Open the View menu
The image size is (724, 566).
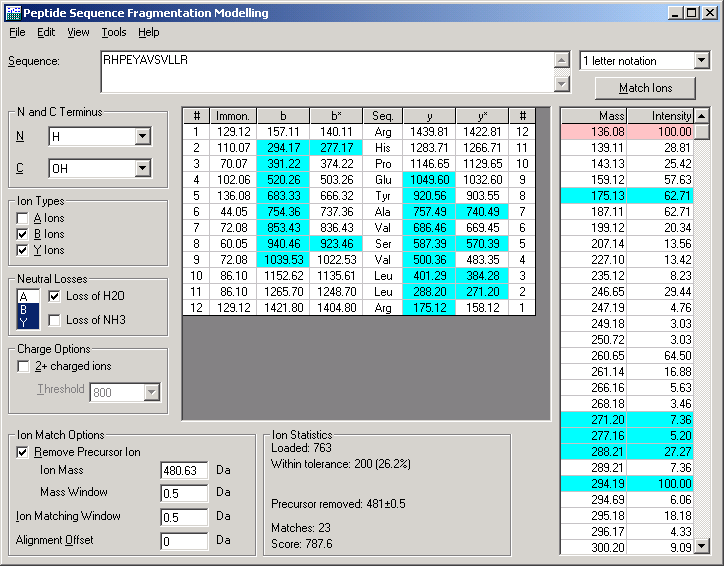[x=78, y=32]
